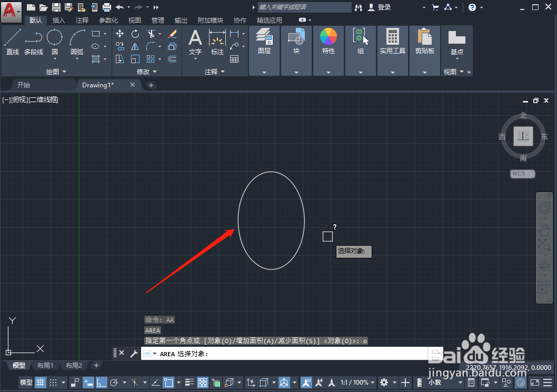
Task: Open the Insert (插入) ribbon tab
Action: [58, 20]
